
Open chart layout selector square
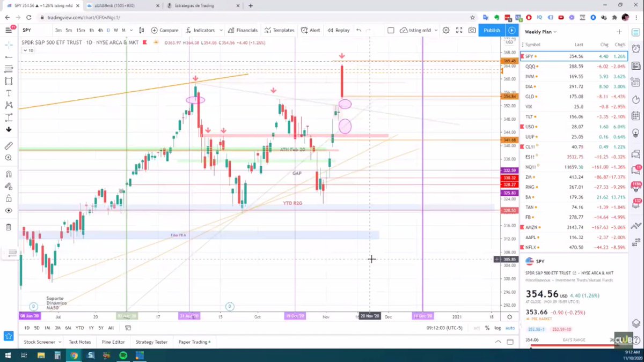coord(391,31)
